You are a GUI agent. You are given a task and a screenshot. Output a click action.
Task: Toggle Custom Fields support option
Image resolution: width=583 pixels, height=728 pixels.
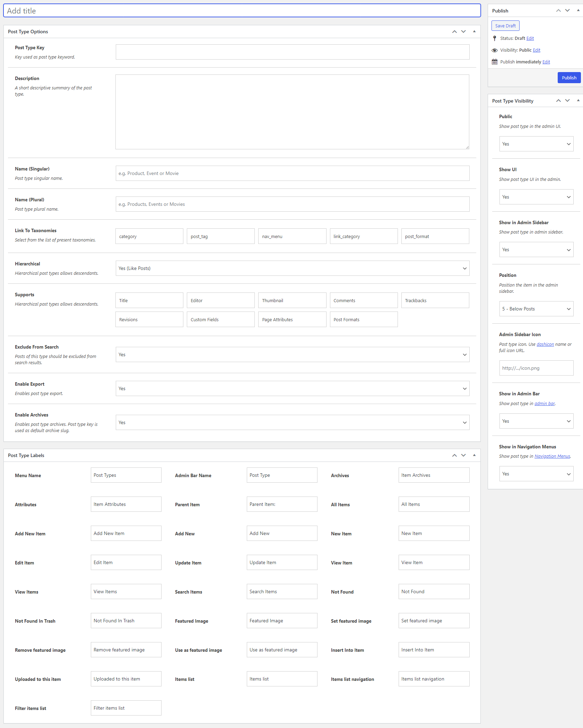(221, 319)
